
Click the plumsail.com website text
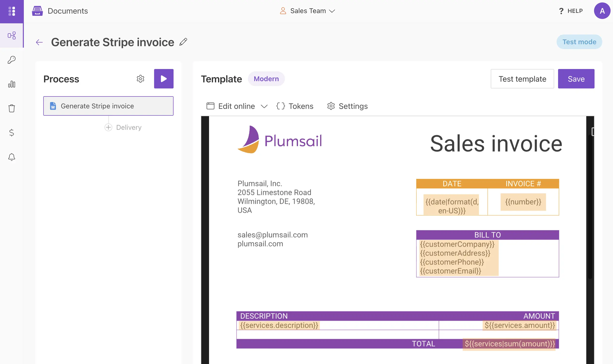point(260,244)
